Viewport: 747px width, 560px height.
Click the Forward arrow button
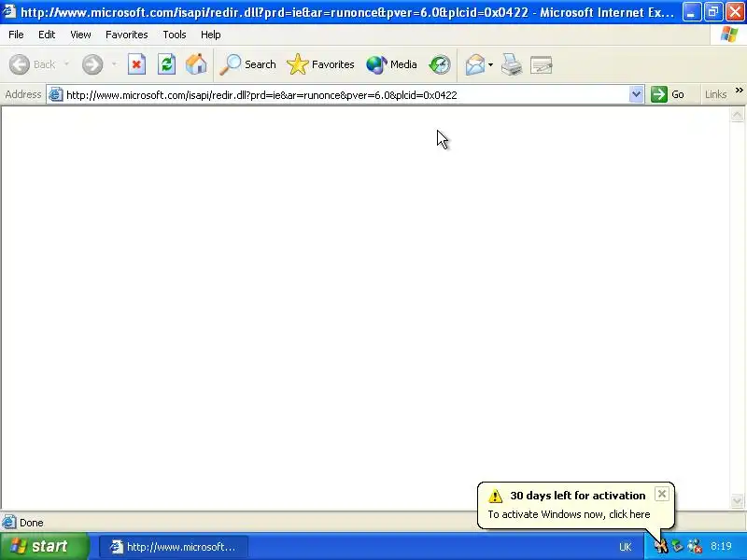click(x=92, y=64)
